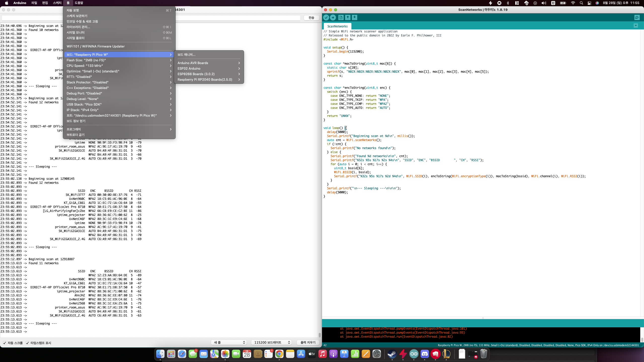Click the Wi-Fi status icon in menu bar
This screenshot has width=644, height=362.
[573, 3]
